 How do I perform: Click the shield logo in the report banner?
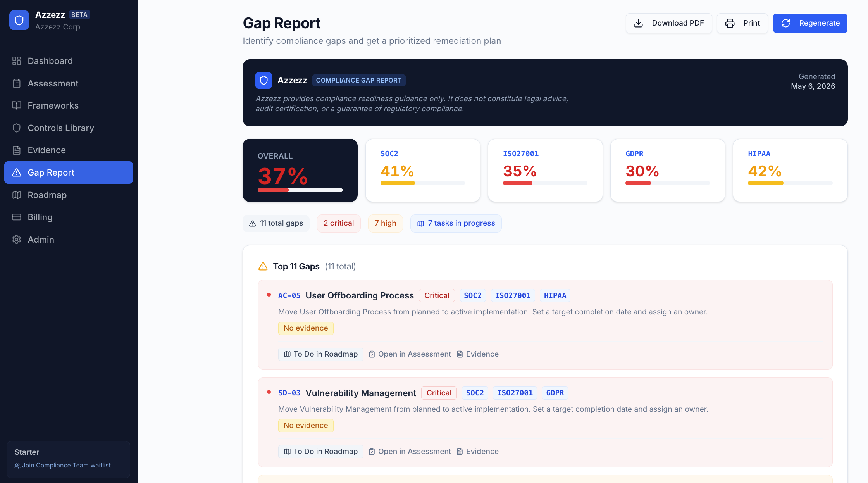[x=263, y=80]
